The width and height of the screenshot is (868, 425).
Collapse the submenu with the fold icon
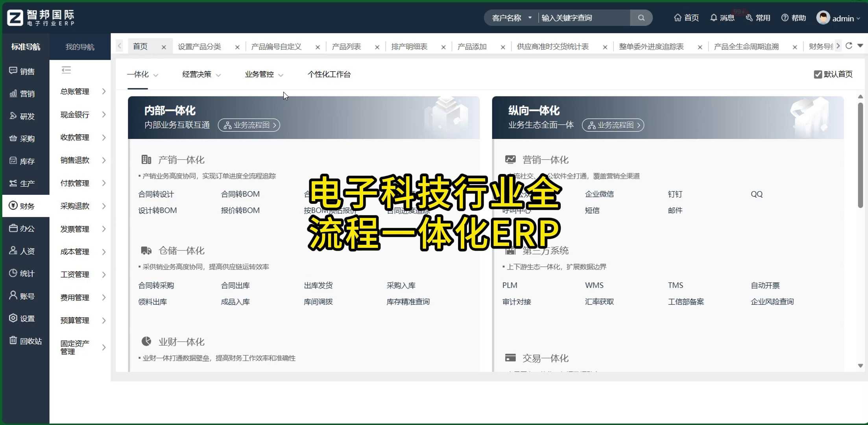pyautogui.click(x=66, y=70)
